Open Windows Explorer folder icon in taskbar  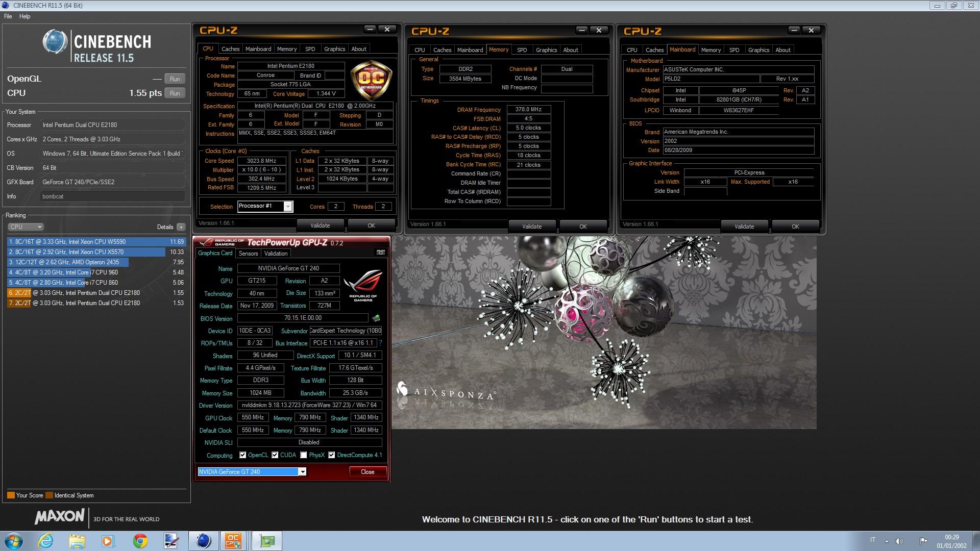click(x=77, y=541)
